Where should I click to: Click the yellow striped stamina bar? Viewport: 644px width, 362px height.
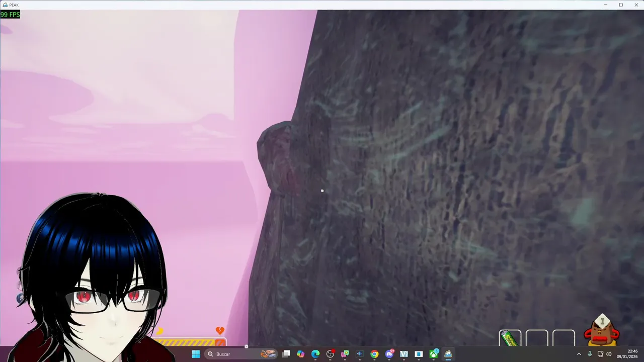point(186,342)
